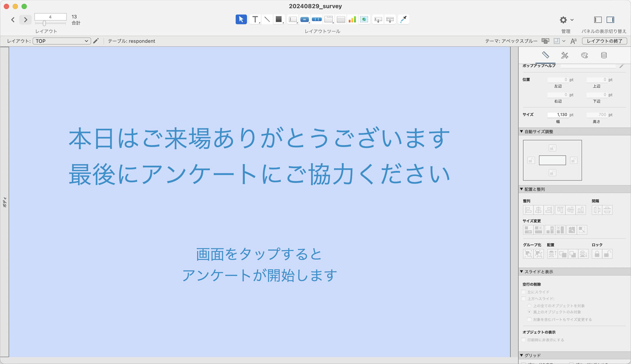Click the group objects icon
This screenshot has width=631, height=364.
[528, 254]
